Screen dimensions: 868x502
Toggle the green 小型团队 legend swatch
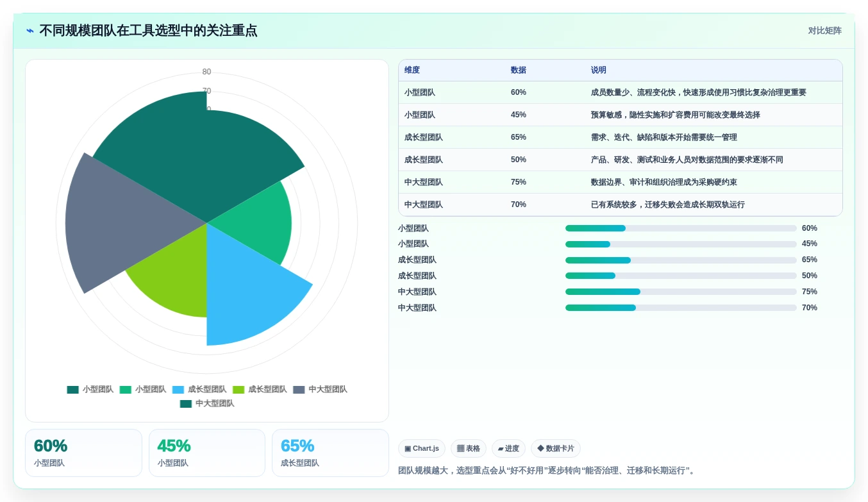[x=125, y=389]
